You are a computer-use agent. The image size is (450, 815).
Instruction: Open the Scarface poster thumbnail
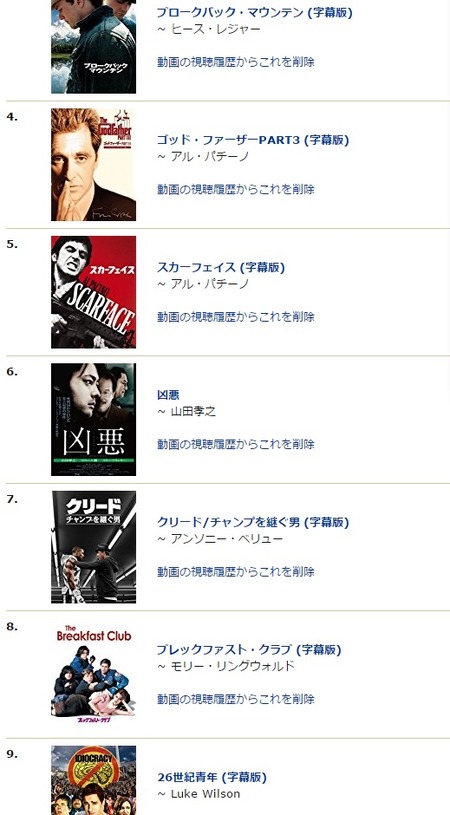pos(94,292)
